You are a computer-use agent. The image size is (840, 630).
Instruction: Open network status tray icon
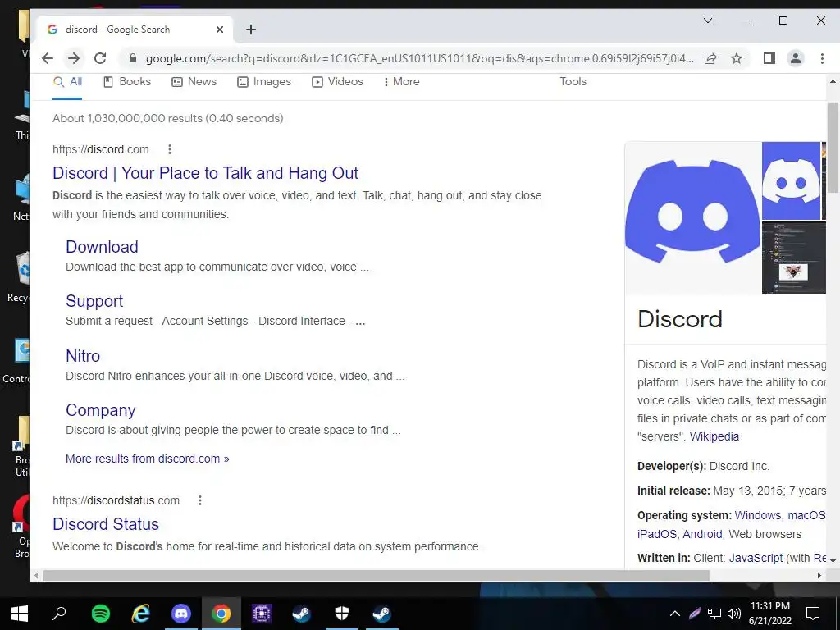(714, 614)
